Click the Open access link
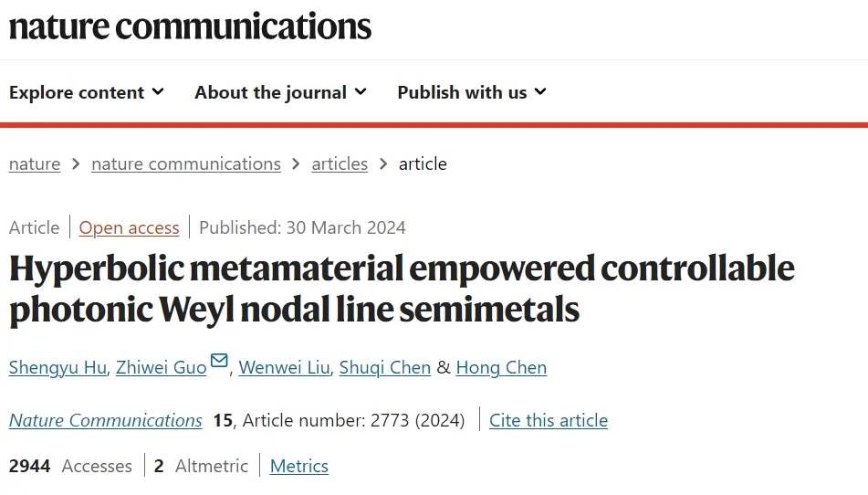 click(x=129, y=228)
